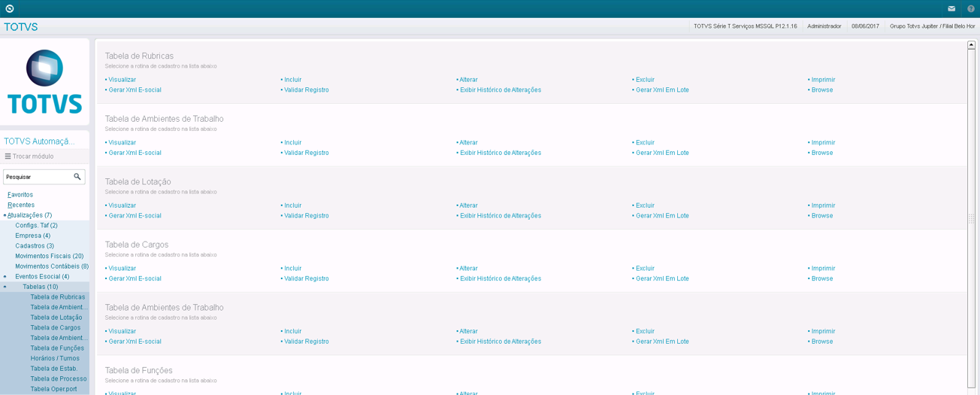
Task: Open Tabela Oper.port in sidebar
Action: [53, 389]
